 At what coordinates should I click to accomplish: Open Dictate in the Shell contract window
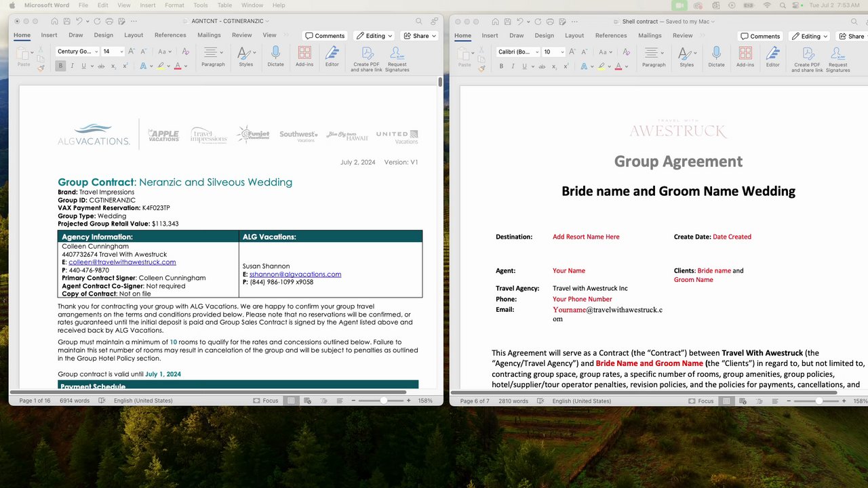pos(716,56)
